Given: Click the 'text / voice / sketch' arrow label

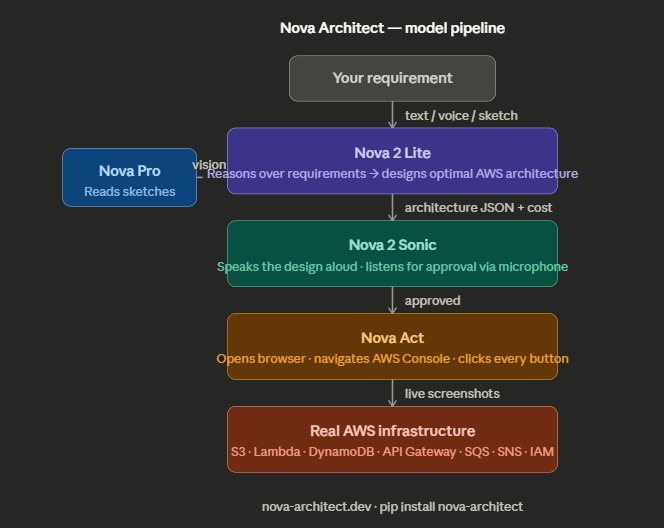Looking at the screenshot, I should [461, 116].
